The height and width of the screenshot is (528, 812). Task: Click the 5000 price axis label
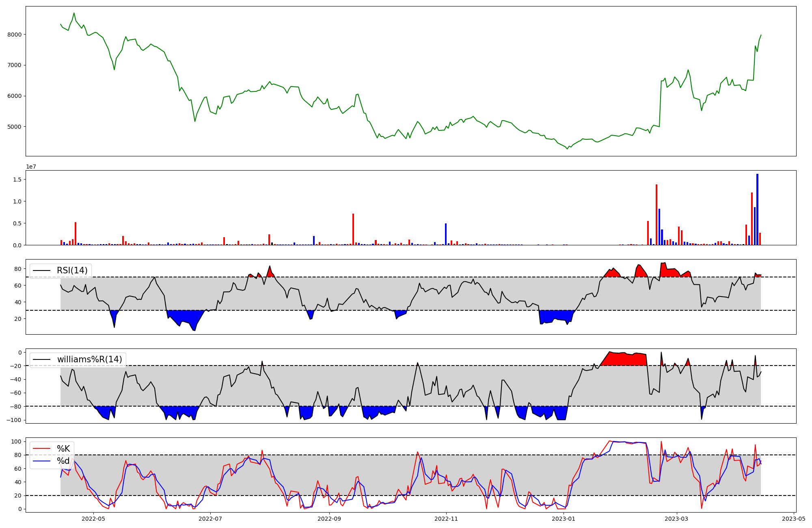click(x=14, y=127)
